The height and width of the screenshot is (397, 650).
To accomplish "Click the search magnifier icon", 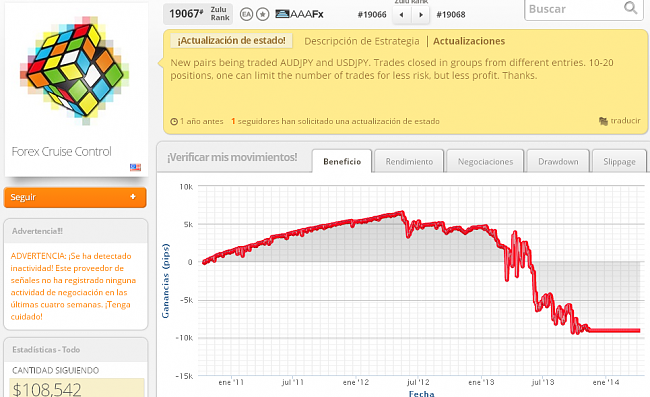I will tap(631, 8).
